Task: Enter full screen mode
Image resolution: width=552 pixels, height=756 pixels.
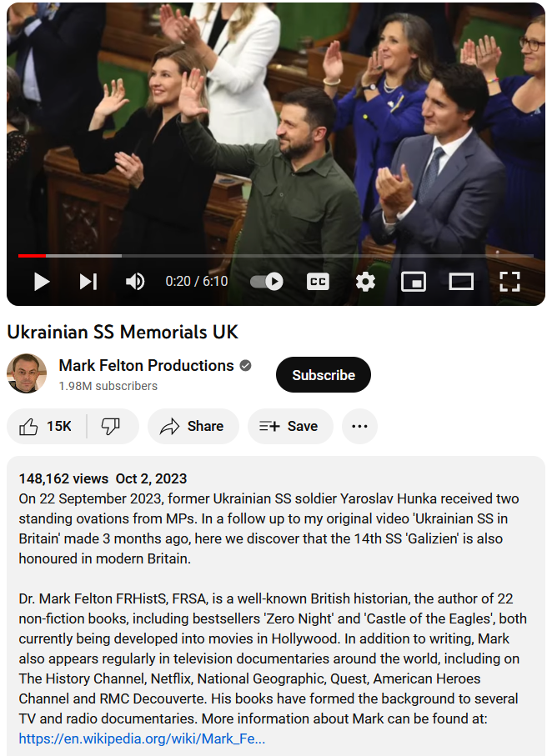Action: click(x=509, y=282)
